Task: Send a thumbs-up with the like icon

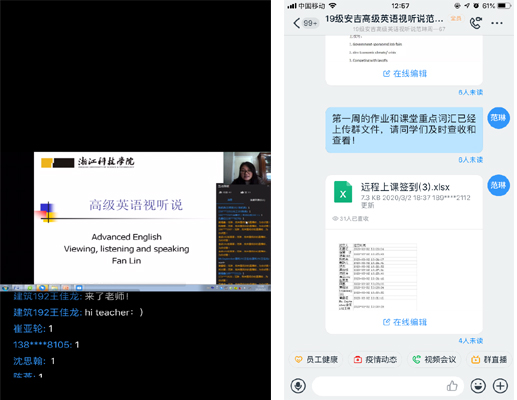Action: point(452,386)
